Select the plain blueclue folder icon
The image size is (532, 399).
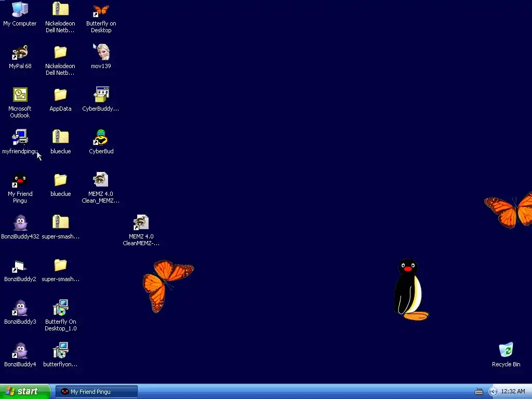point(60,180)
